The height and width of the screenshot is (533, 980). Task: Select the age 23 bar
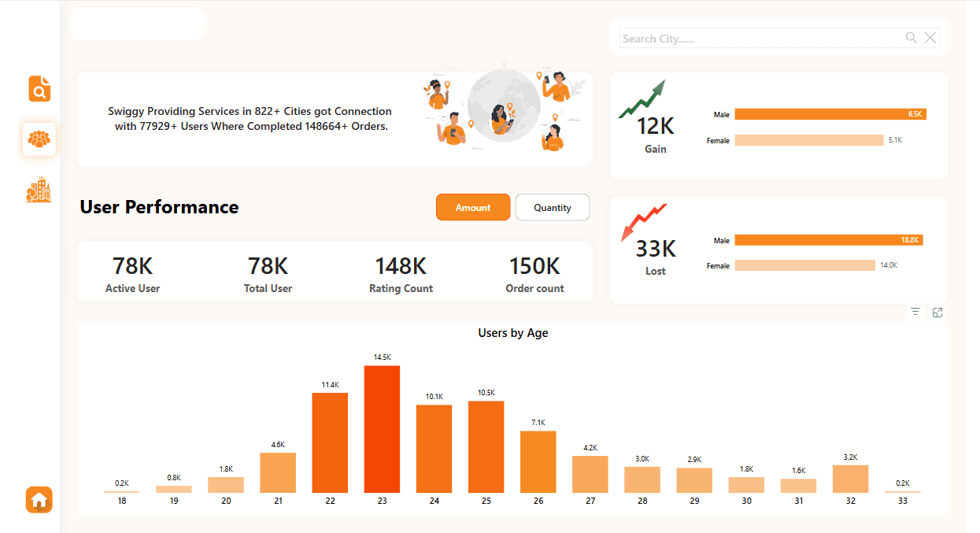pos(382,429)
